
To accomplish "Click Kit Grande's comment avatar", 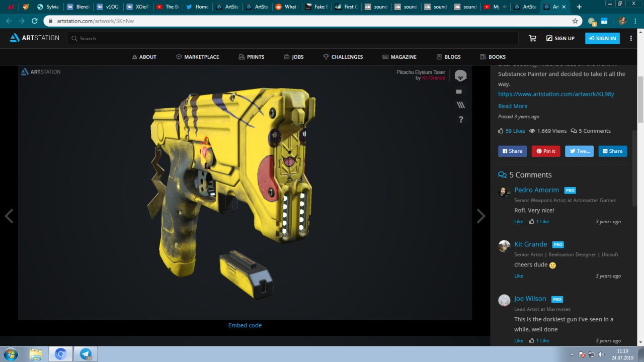I will click(504, 246).
